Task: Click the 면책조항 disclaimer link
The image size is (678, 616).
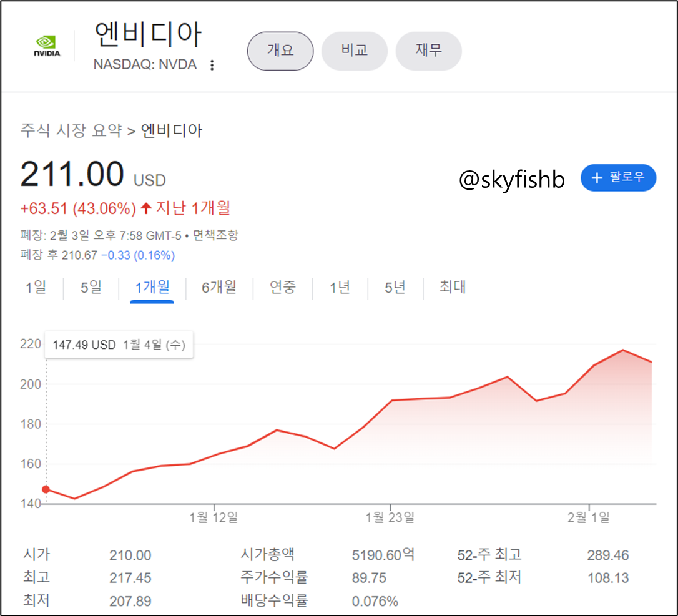Action: point(215,235)
